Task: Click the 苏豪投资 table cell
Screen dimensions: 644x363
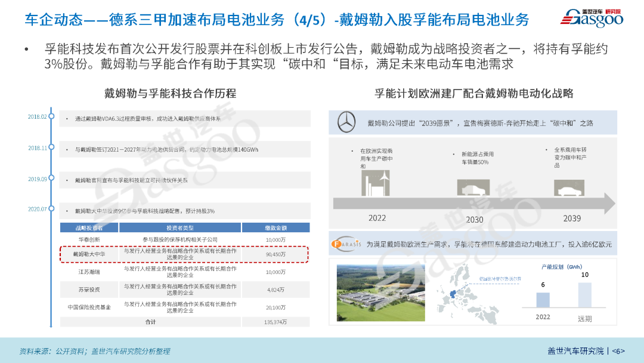Action: (89, 290)
